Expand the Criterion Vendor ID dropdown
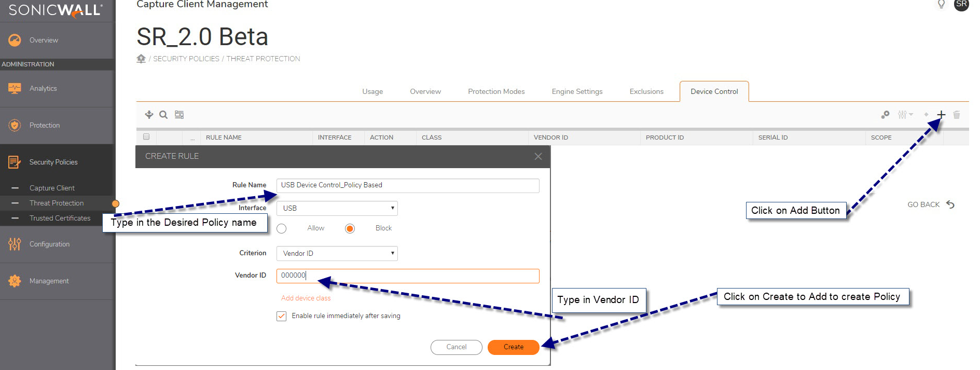Viewport: 980px width, 370px height. 337,253
